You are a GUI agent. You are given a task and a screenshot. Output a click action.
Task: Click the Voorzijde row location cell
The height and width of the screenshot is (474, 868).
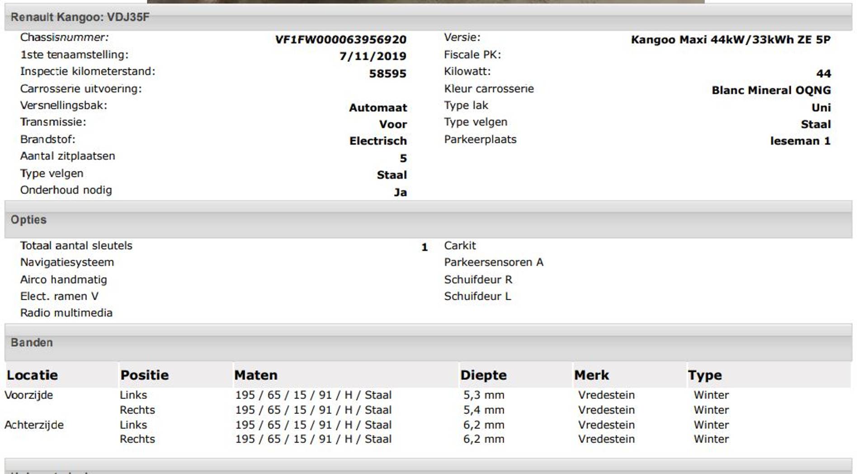point(28,395)
